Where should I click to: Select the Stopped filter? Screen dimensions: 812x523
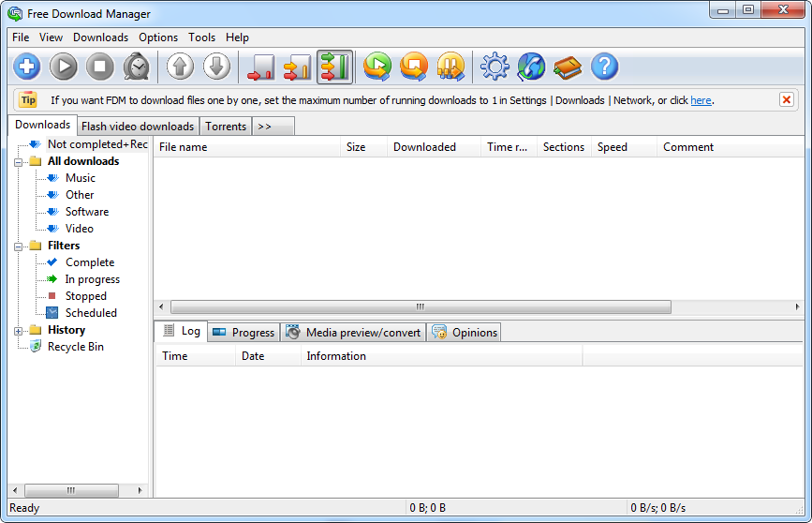[x=85, y=296]
